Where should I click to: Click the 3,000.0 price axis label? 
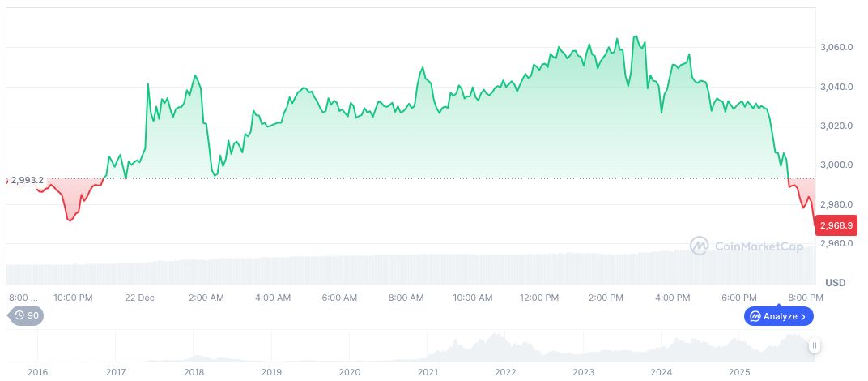tap(837, 165)
